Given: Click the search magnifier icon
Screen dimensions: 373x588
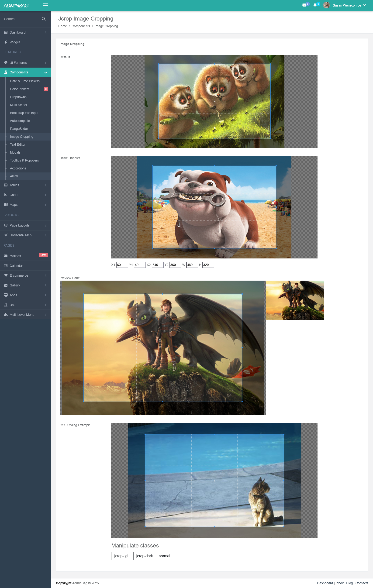Looking at the screenshot, I should pyautogui.click(x=44, y=19).
